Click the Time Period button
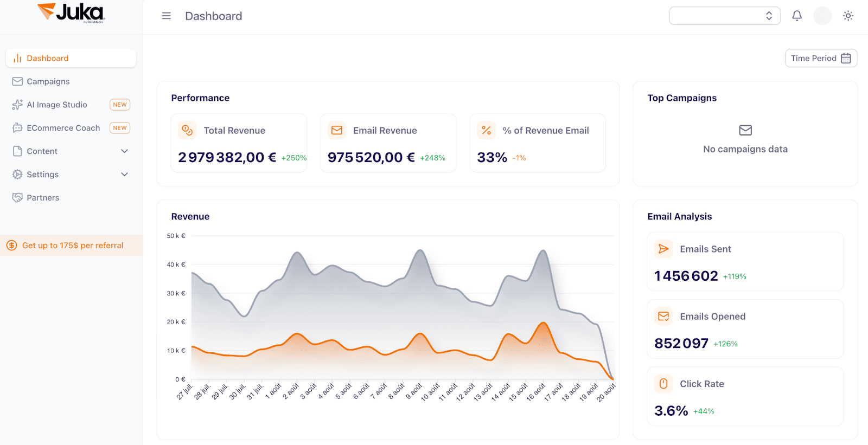The image size is (868, 445). pos(820,58)
